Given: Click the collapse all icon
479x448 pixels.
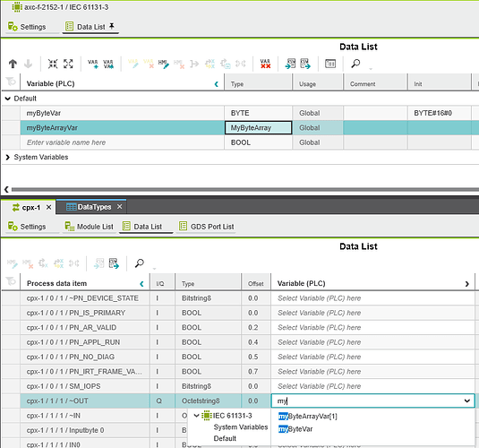Looking at the screenshot, I should tap(53, 64).
